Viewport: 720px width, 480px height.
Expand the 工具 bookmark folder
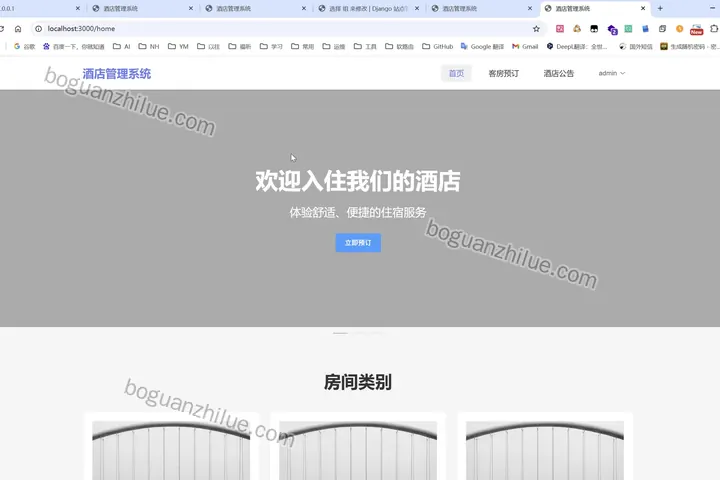365,46
